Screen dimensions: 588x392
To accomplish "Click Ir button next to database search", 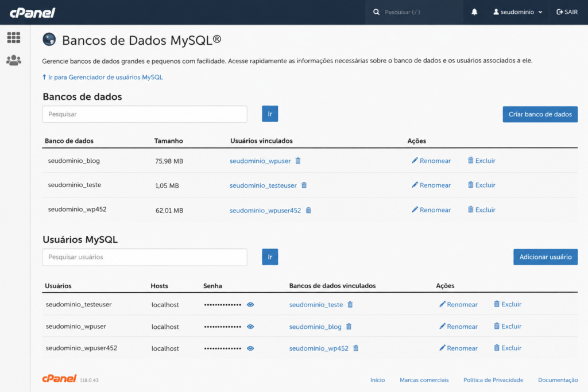I will coord(270,114).
